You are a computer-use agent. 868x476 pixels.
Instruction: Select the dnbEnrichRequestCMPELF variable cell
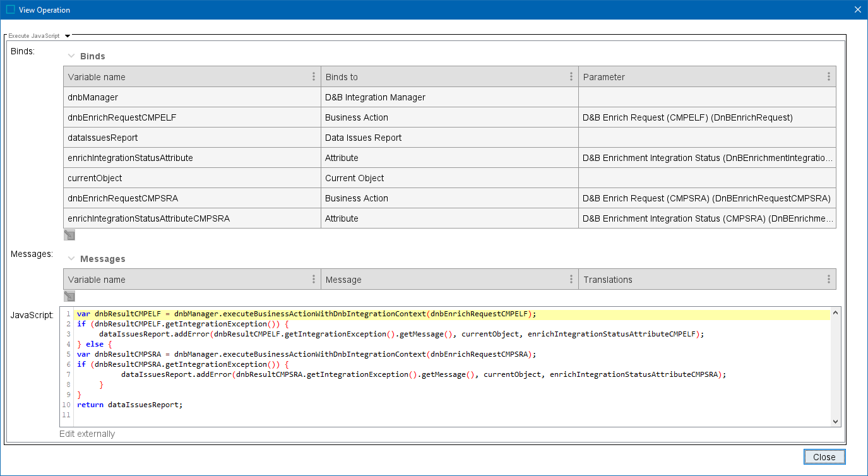[x=192, y=117]
